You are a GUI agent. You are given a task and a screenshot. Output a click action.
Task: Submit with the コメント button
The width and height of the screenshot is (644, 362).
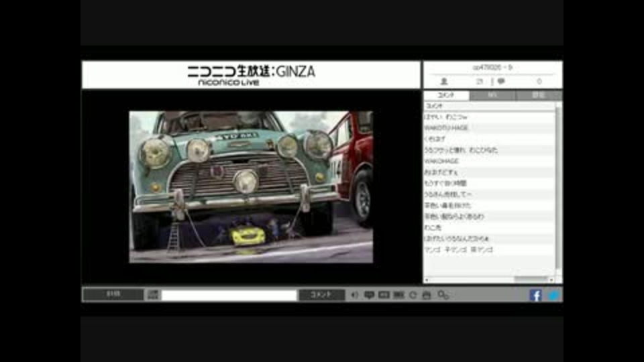[x=321, y=295]
